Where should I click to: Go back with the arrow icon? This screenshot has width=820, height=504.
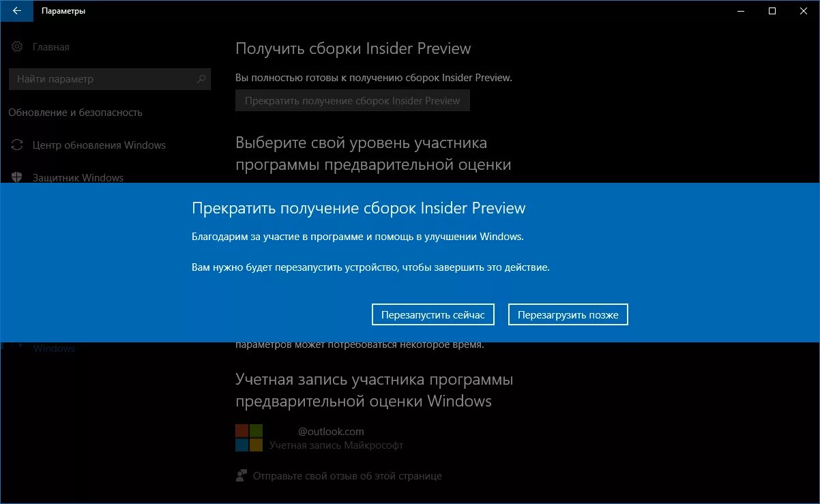(x=16, y=11)
